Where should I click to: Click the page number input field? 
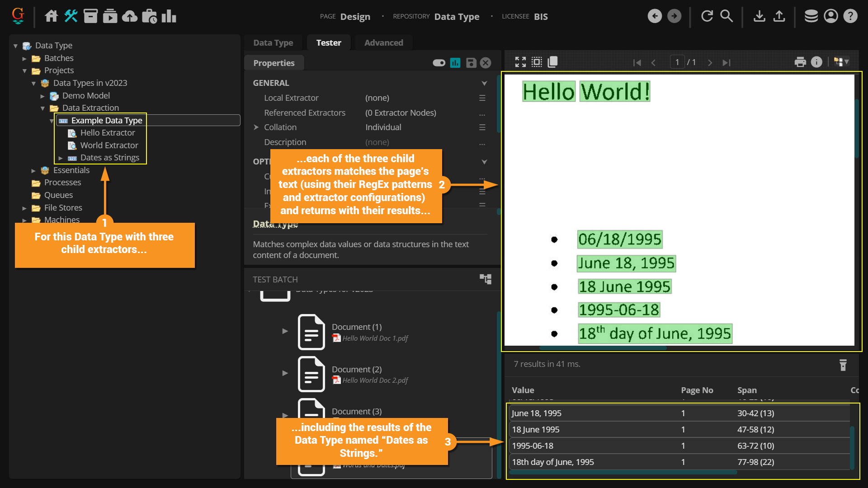tap(677, 62)
